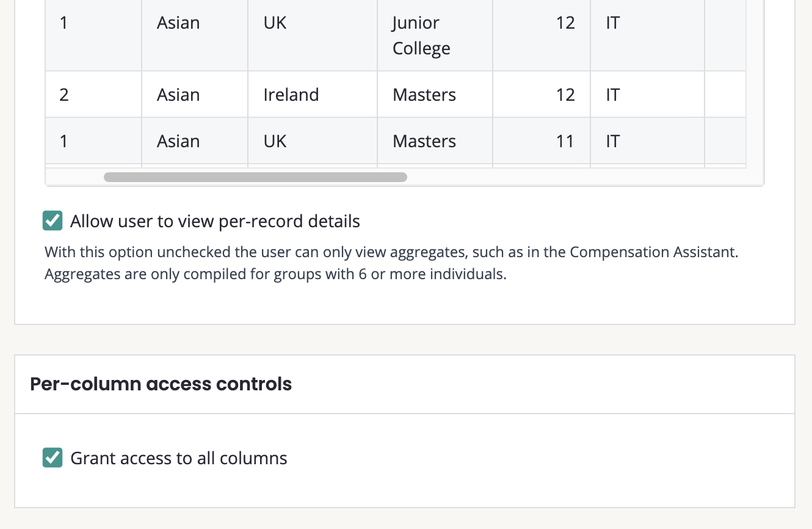Click the "Per-column access controls" section heading
This screenshot has height=529, width=812.
[x=161, y=384]
